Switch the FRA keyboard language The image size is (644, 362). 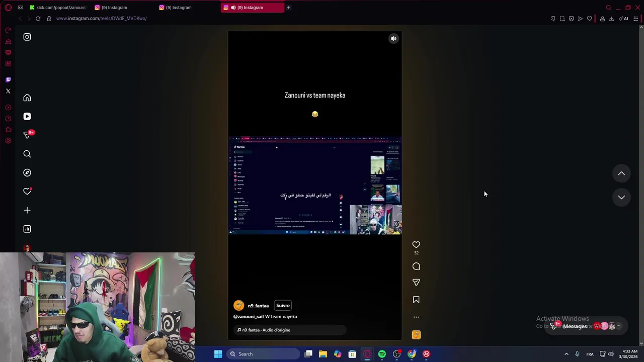tap(590, 354)
